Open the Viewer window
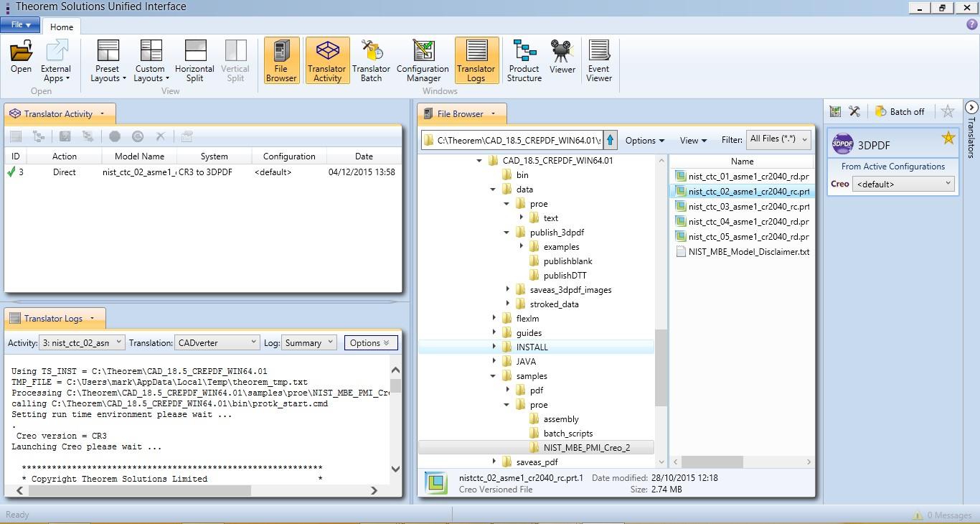980x524 pixels. tap(562, 57)
